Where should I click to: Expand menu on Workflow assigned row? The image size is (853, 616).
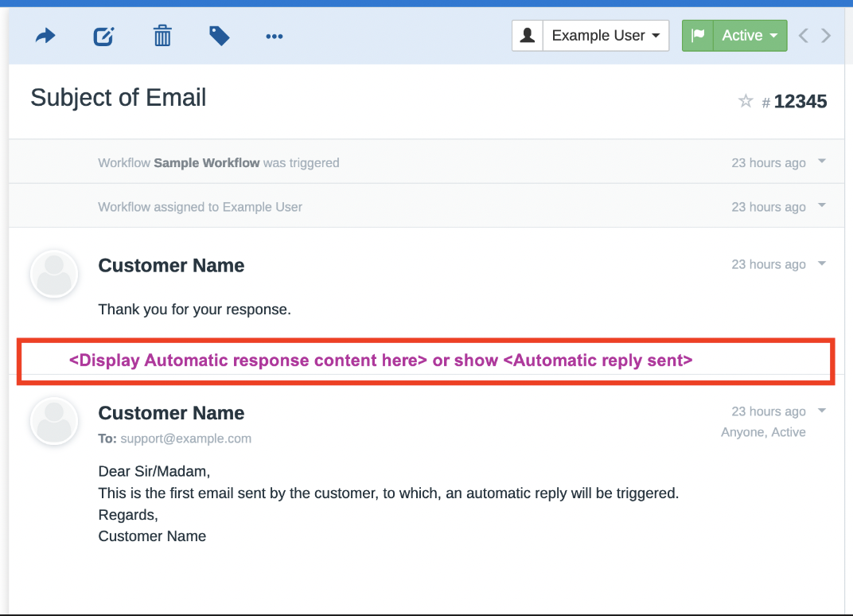point(821,205)
